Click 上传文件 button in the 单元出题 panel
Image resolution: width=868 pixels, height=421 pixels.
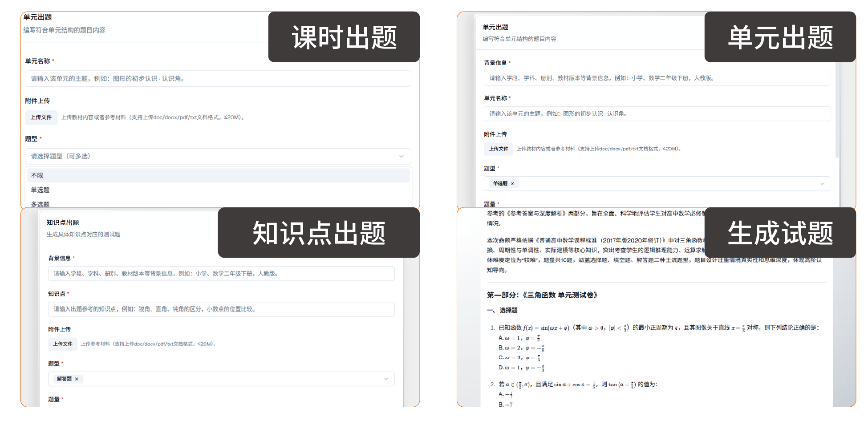[x=498, y=149]
